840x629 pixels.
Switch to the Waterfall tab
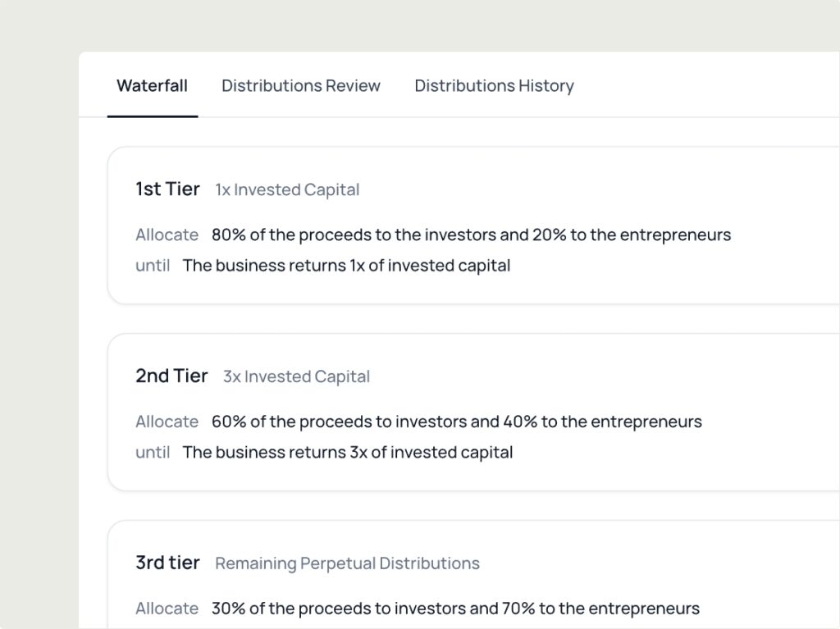pyautogui.click(x=152, y=85)
